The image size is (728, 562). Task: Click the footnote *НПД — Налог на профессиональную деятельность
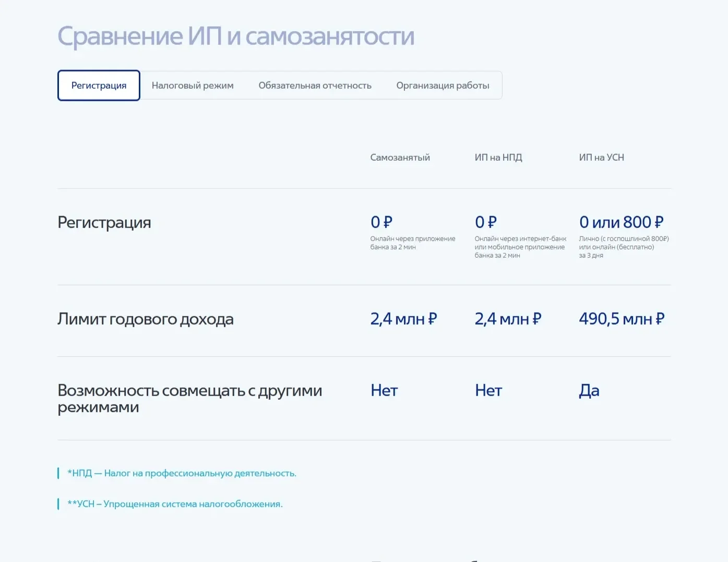click(182, 473)
